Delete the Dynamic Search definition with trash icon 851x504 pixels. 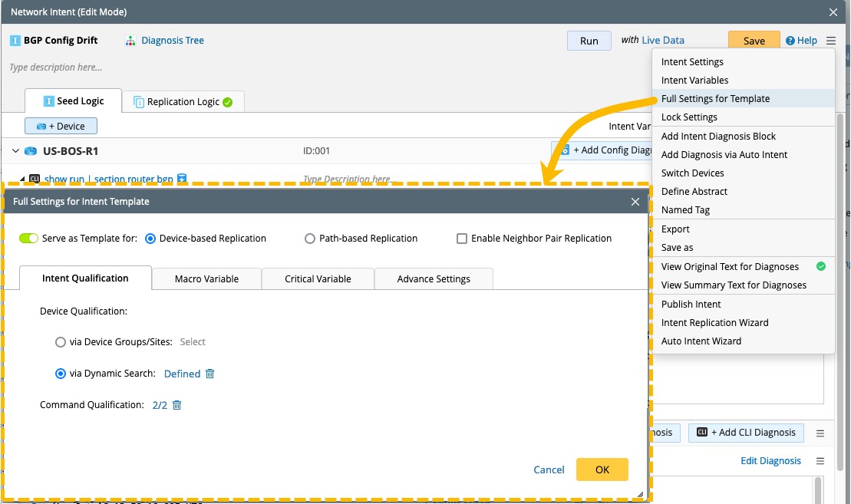[x=210, y=374]
